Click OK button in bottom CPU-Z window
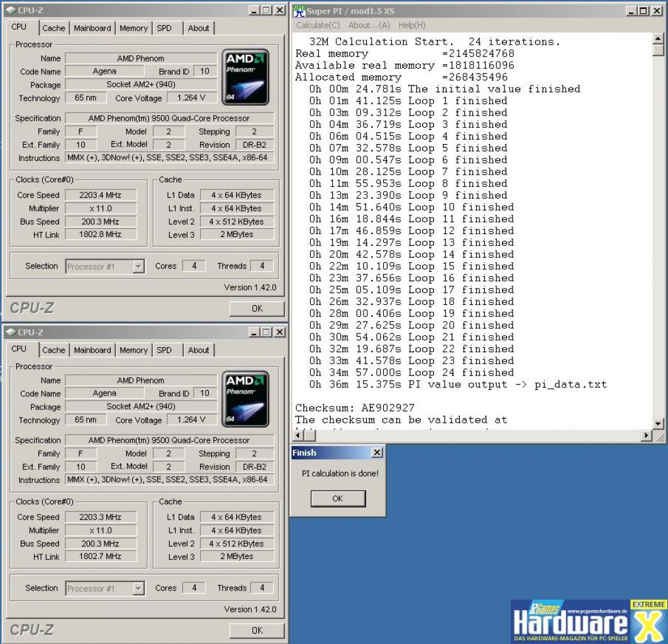 (x=257, y=630)
